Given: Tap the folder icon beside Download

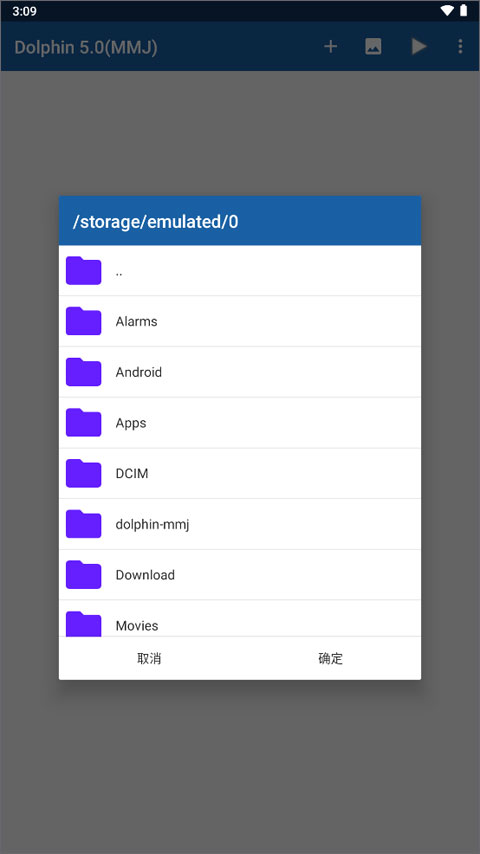Looking at the screenshot, I should [83, 574].
